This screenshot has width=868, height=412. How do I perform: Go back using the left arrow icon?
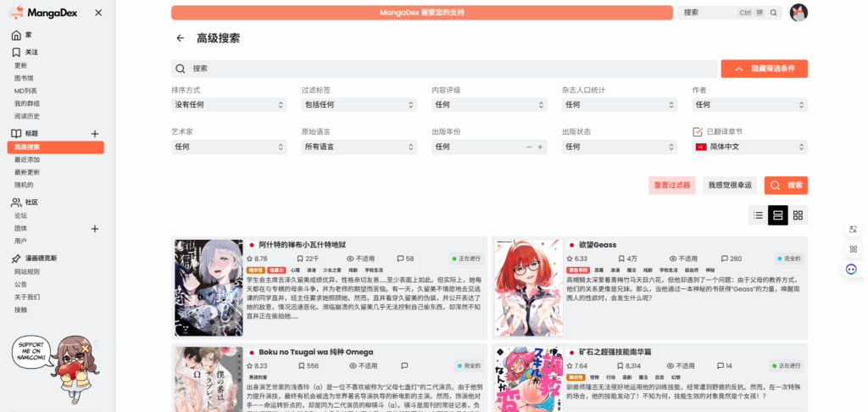[x=180, y=38]
